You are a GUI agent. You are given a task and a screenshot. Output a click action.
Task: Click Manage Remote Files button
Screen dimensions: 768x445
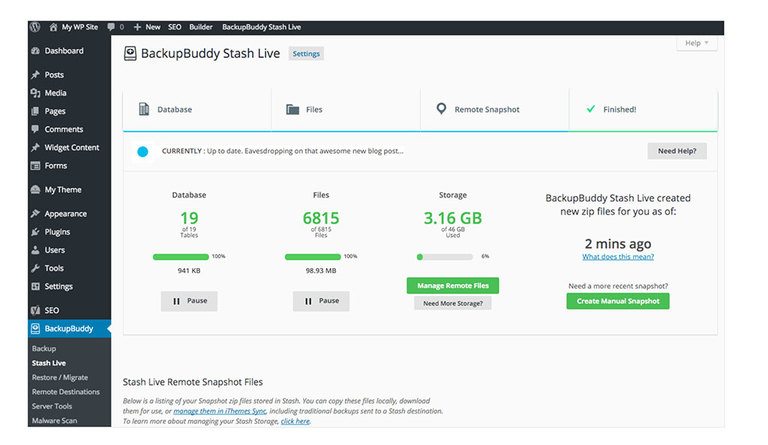453,285
